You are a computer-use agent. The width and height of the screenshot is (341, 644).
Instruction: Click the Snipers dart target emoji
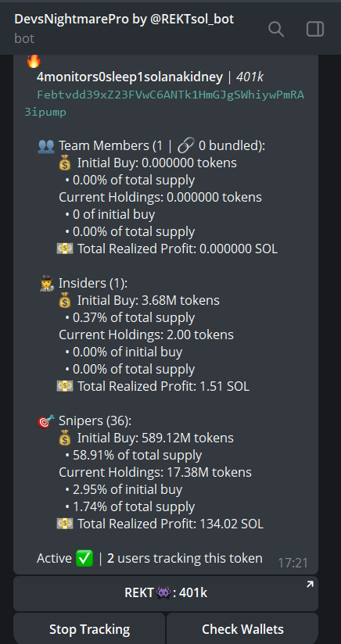click(x=46, y=421)
